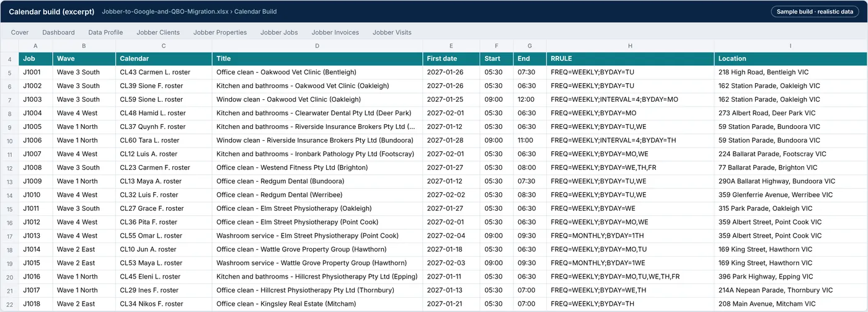Select first date 2027-02-04
The image size is (868, 312).
click(451, 236)
